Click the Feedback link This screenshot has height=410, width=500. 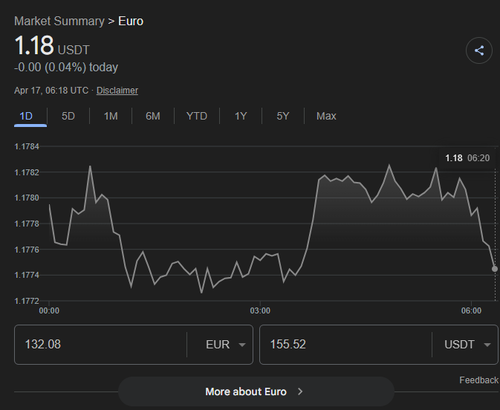click(479, 380)
